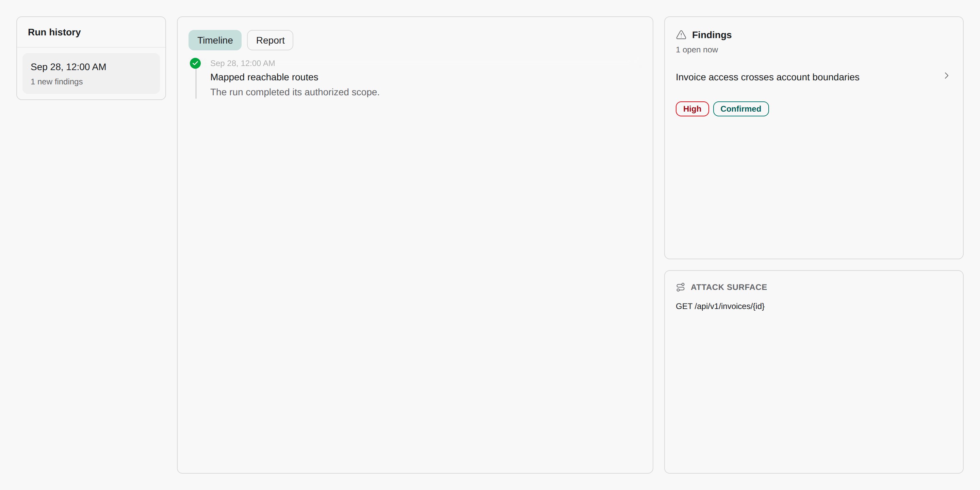Click the Findings warning triangle icon
This screenshot has height=490, width=980.
click(681, 35)
